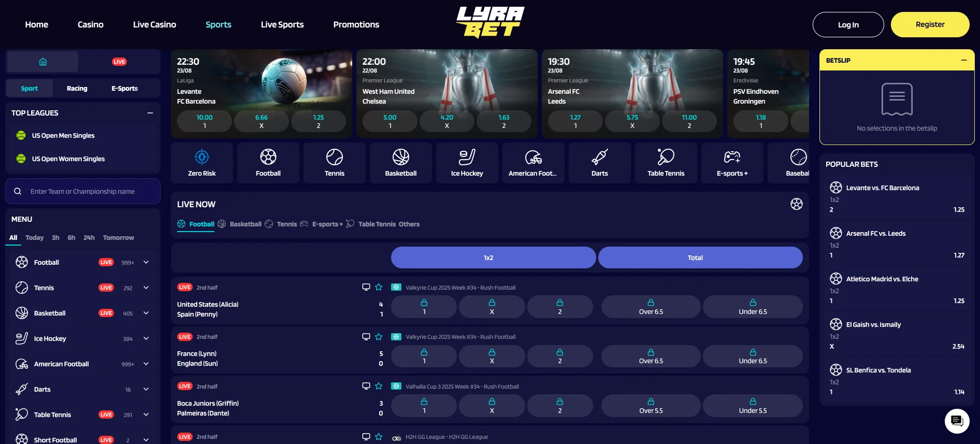
Task: Expand the Tennis menu row
Action: [x=146, y=288]
